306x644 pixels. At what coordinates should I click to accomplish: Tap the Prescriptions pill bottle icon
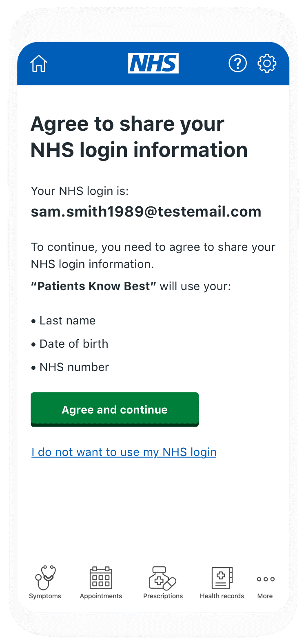(162, 578)
